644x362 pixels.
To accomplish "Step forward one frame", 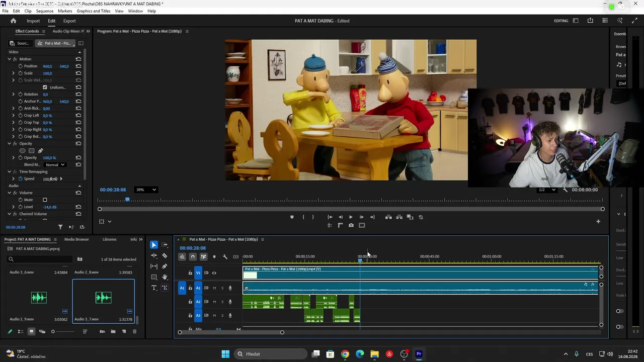I will pyautogui.click(x=361, y=217).
